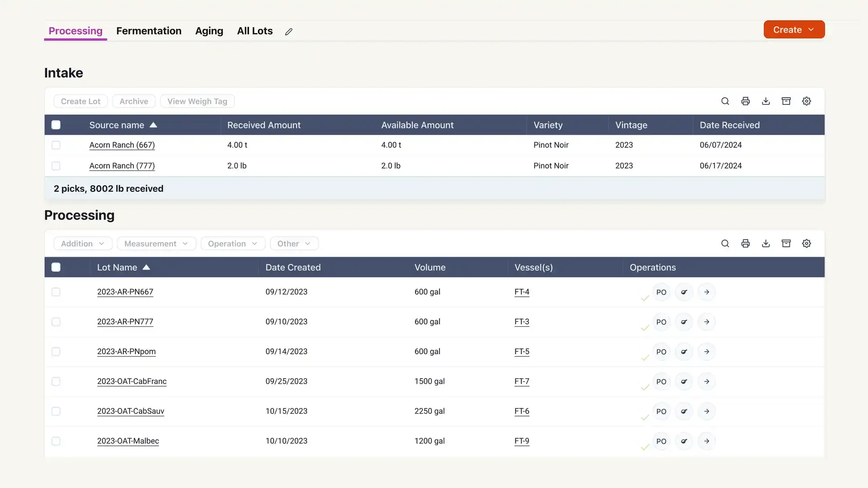The width and height of the screenshot is (868, 488).
Task: Click the download icon in the Processing table
Action: click(x=766, y=244)
